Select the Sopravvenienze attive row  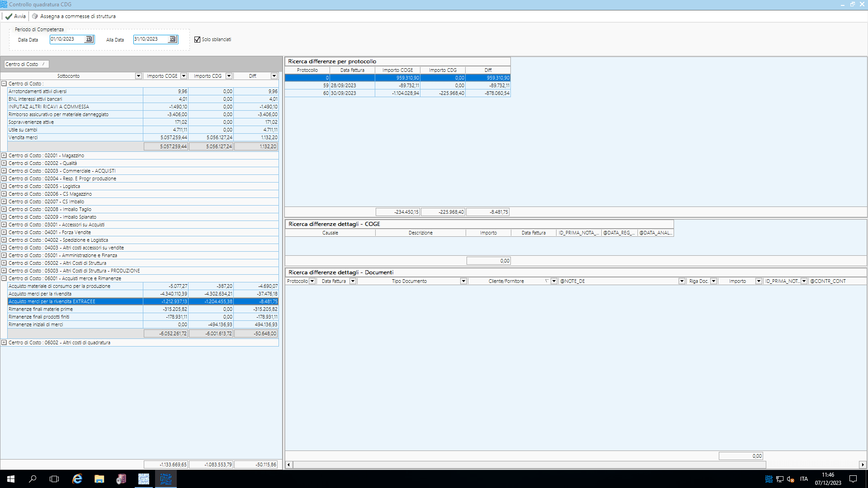[x=143, y=122]
